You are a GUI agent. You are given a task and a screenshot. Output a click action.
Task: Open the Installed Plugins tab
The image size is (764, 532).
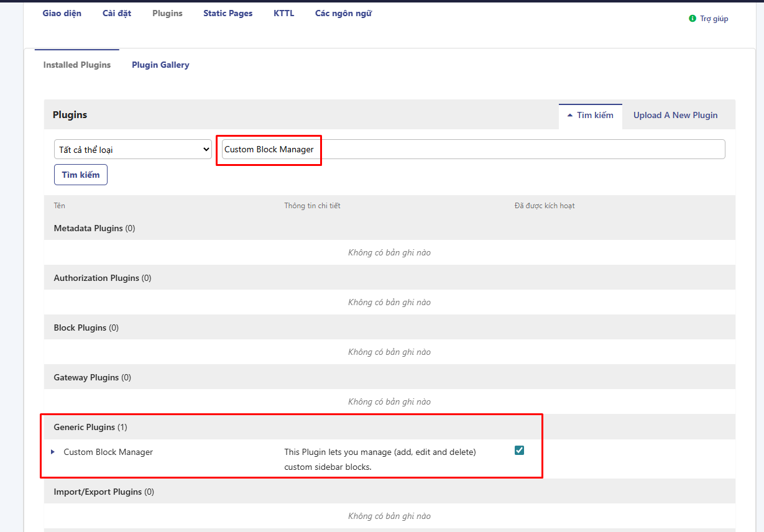click(76, 65)
